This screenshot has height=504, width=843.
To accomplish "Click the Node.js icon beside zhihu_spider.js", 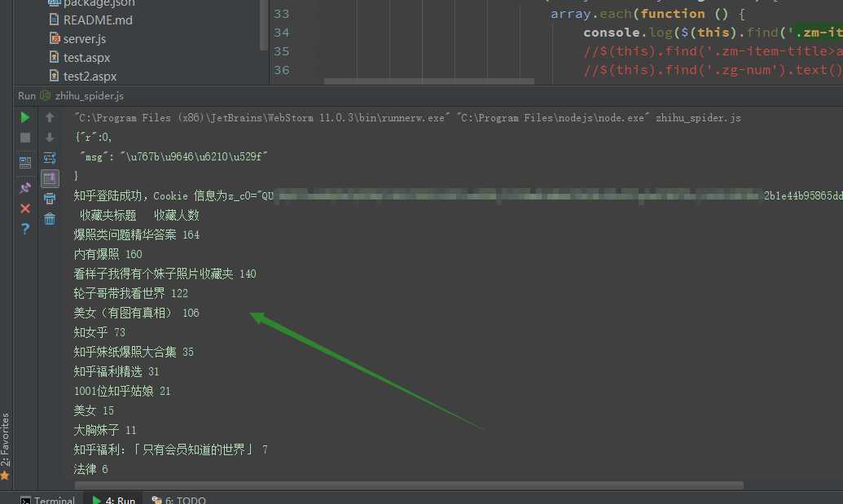I will [x=45, y=95].
